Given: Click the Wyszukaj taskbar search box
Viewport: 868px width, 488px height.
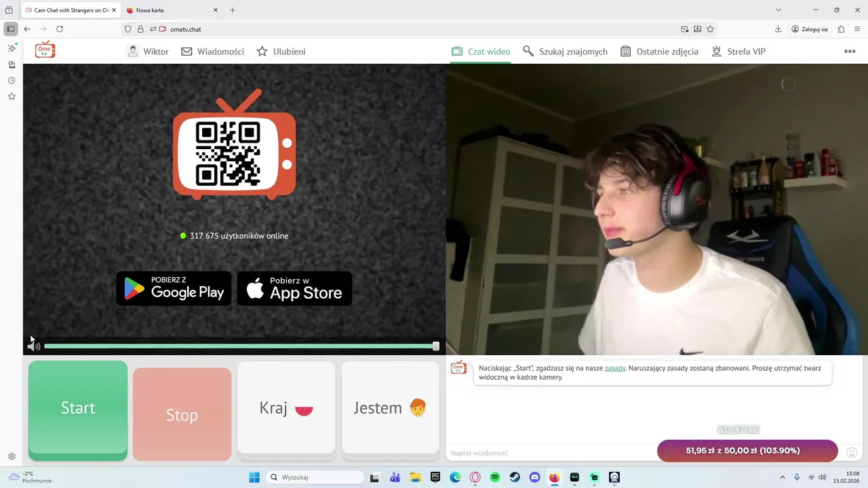Looking at the screenshot, I should tap(314, 477).
